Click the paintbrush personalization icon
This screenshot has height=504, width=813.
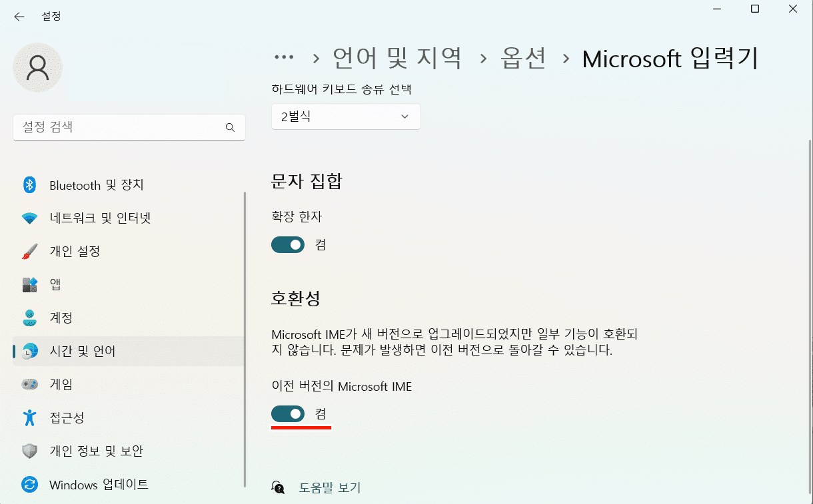coord(29,252)
